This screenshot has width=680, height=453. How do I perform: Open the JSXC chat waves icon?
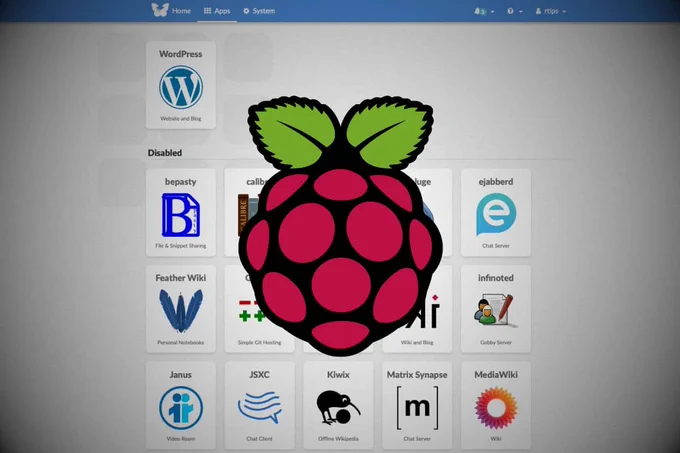259,407
